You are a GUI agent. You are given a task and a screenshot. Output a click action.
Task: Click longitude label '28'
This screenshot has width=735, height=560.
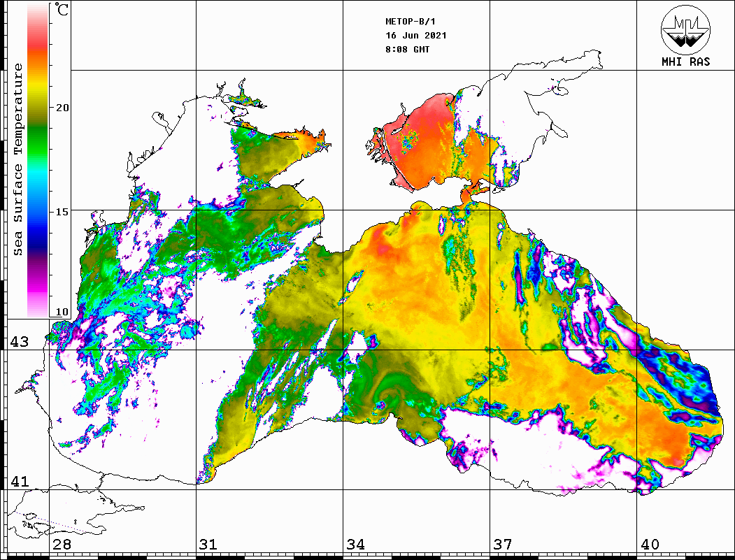[62, 544]
